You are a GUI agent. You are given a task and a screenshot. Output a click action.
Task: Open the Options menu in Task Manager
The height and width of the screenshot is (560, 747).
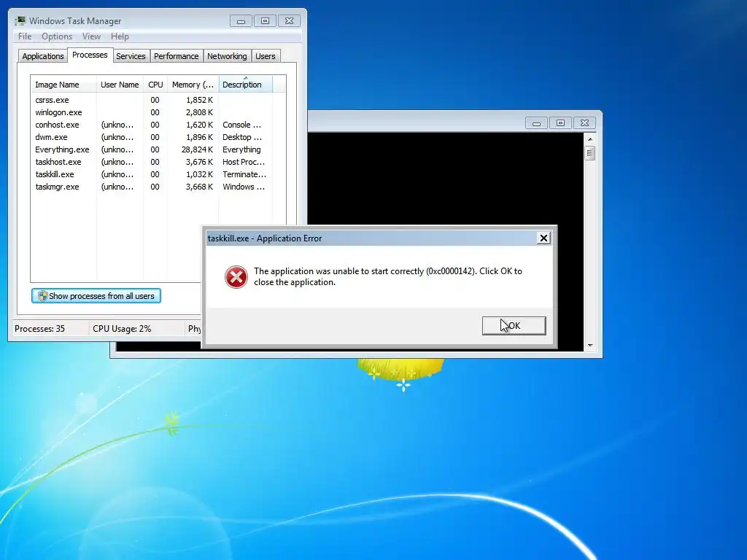(x=57, y=36)
